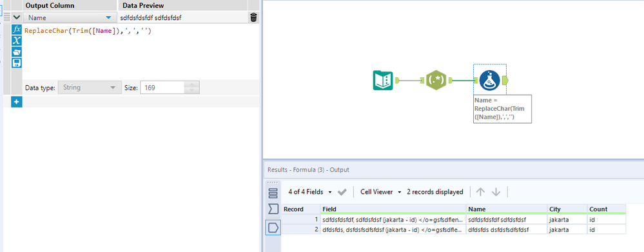Click the save expression disk icon

pyautogui.click(x=16, y=63)
